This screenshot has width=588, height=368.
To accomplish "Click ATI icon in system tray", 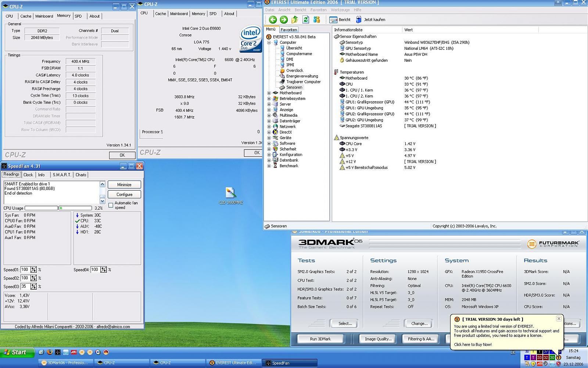I will pyautogui.click(x=539, y=364).
